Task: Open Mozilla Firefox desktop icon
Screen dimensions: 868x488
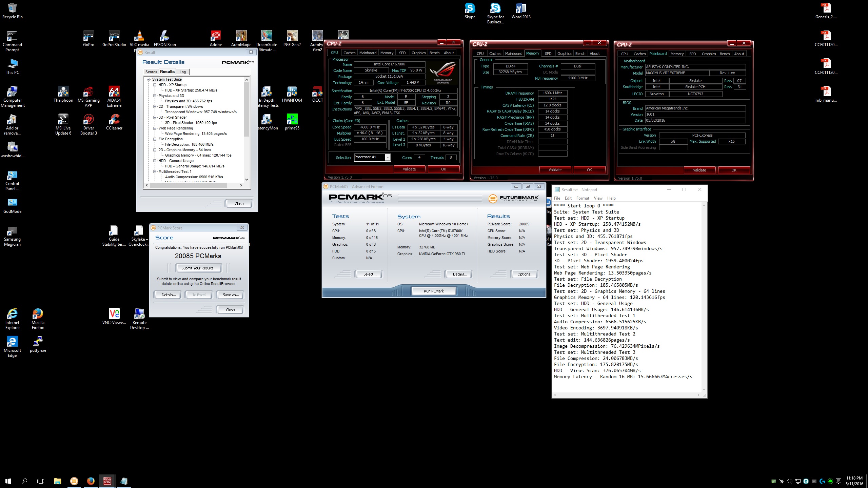Action: [x=38, y=319]
